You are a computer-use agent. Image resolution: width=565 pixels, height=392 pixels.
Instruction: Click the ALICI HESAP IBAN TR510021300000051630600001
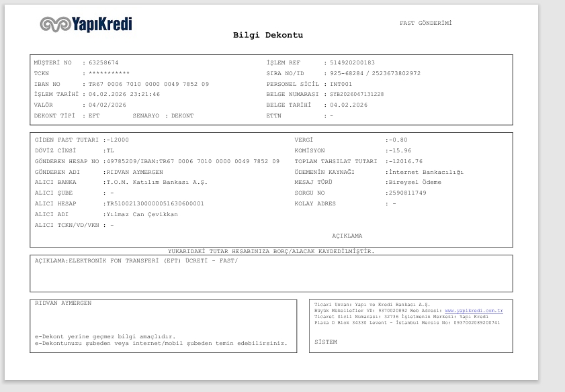tap(155, 204)
